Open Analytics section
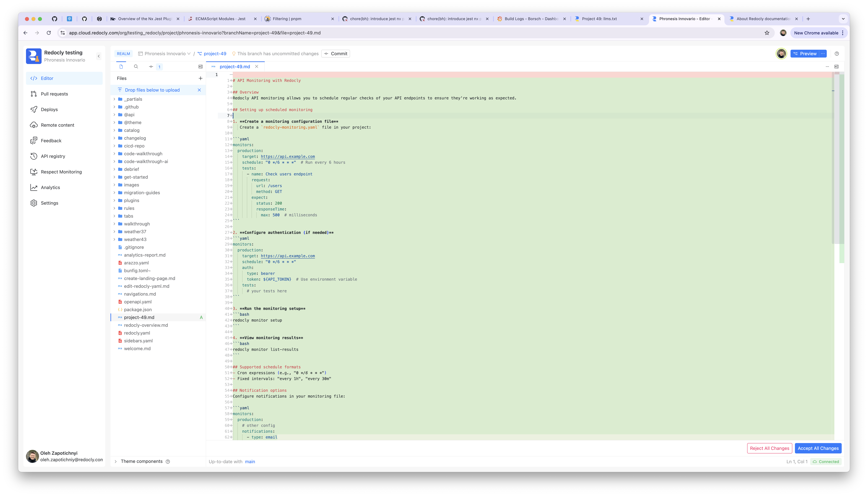Viewport: 868px width, 496px height. (x=64, y=187)
